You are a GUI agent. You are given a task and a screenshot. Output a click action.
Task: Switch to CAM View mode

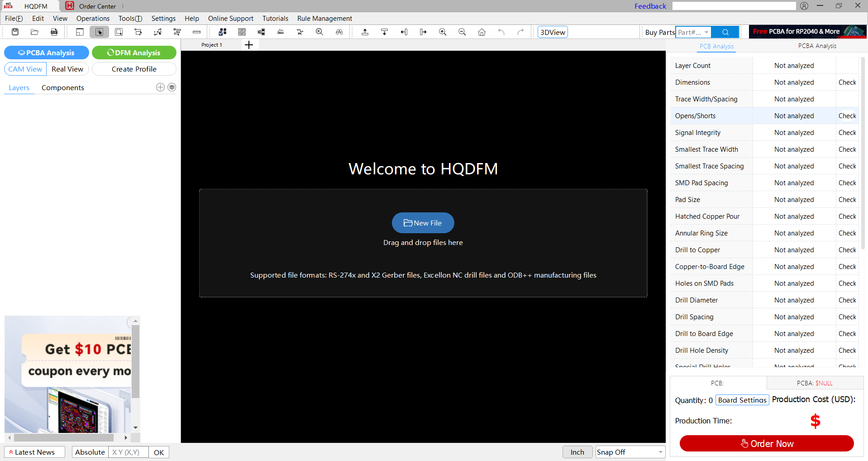(25, 69)
